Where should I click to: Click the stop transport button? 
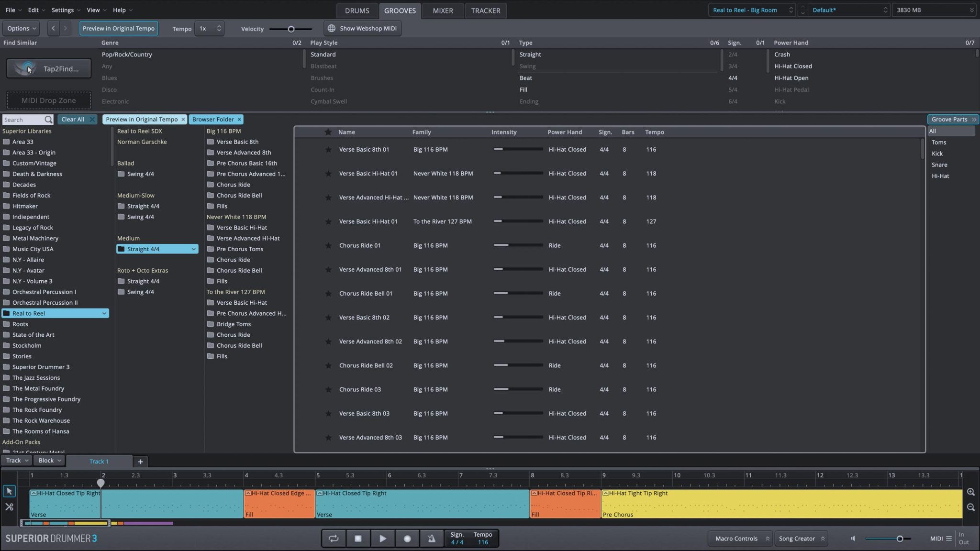coord(358,539)
